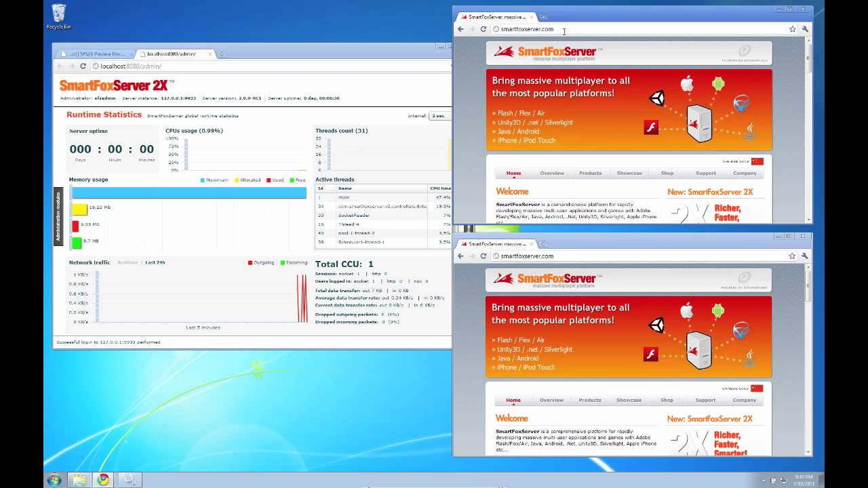Open a new tab in admin browser window
This screenshot has width=868, height=488.
(222, 54)
